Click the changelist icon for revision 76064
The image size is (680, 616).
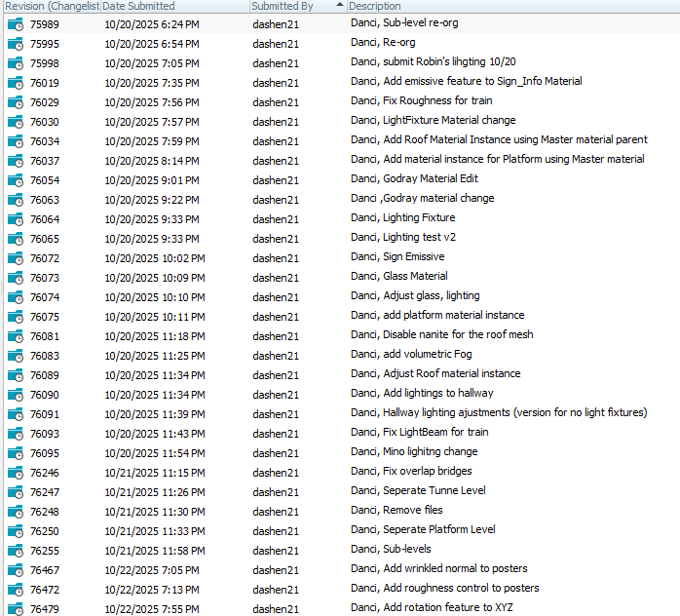click(16, 219)
